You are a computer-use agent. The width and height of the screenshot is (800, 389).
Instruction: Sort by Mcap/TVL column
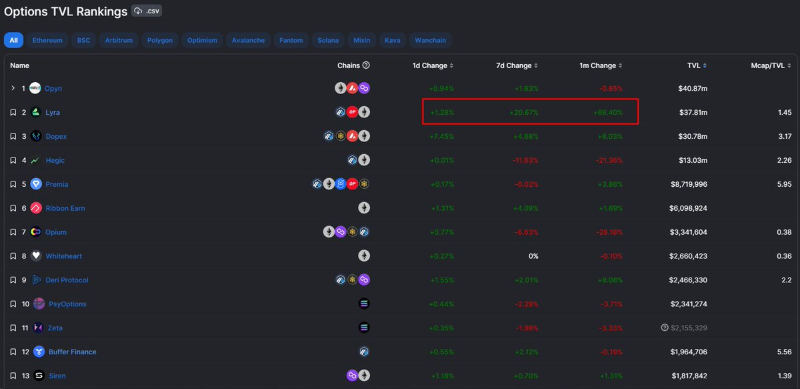[771, 65]
